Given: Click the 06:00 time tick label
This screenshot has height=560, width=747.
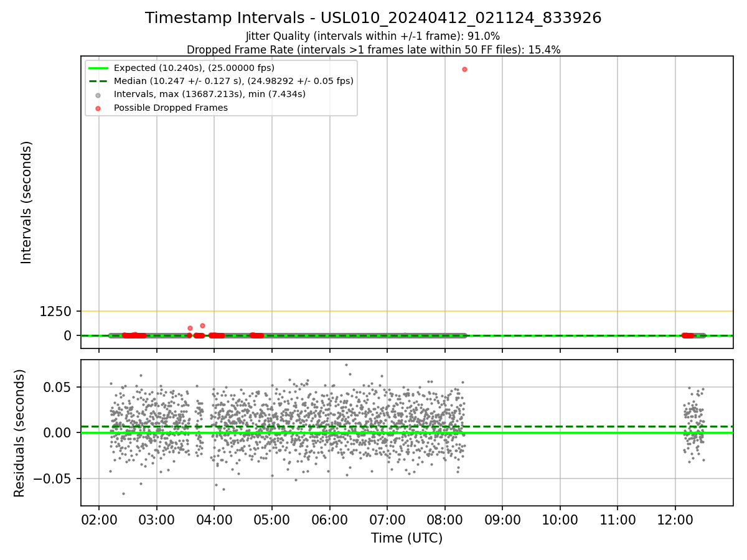Looking at the screenshot, I should 330,518.
